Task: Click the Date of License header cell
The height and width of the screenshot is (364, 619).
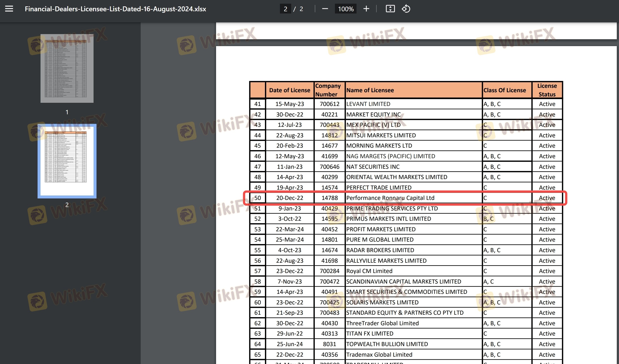Action: pos(289,90)
